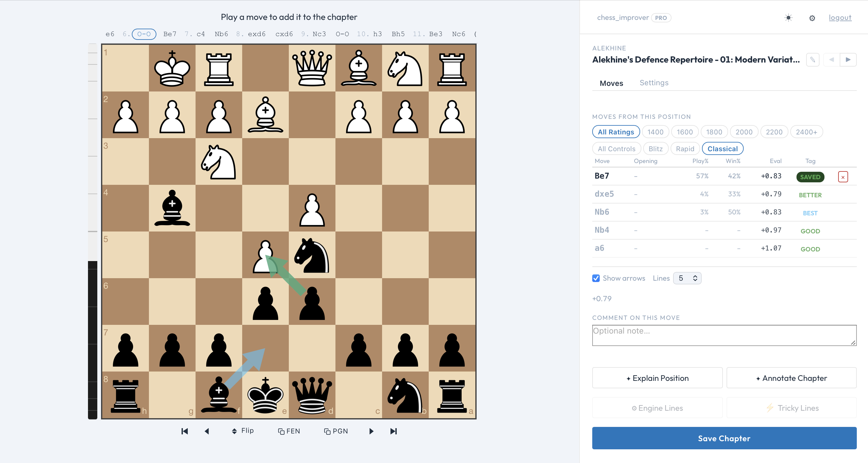868x463 pixels.
Task: Open settings gear icon
Action: 812,18
